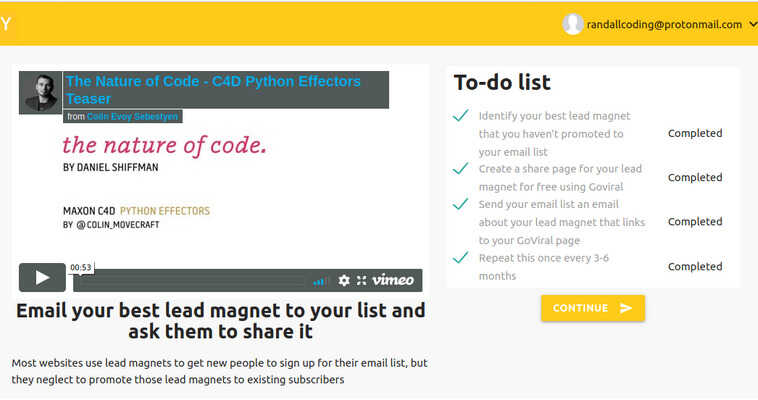This screenshot has width=758, height=400.
Task: Toggle checkmark for 'Repeat this once every 3-6 months'
Action: coord(460,257)
